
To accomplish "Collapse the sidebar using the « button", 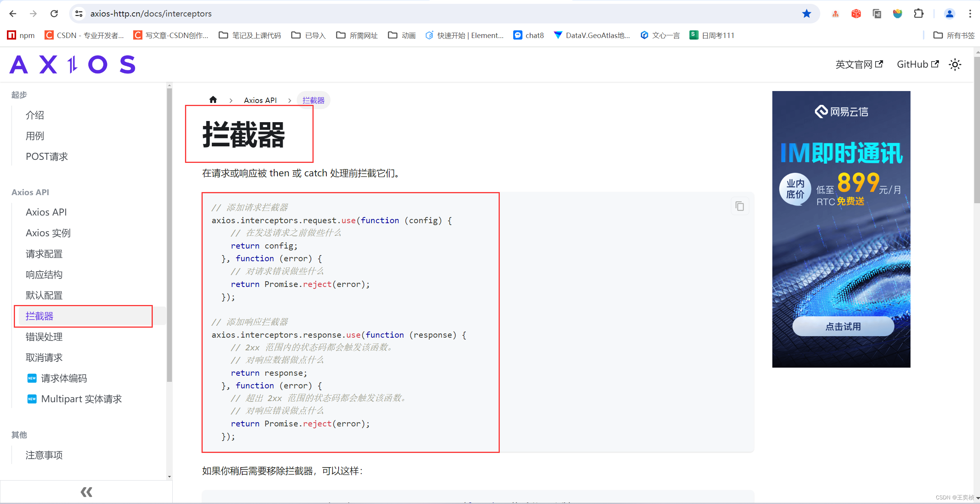I will [x=86, y=492].
